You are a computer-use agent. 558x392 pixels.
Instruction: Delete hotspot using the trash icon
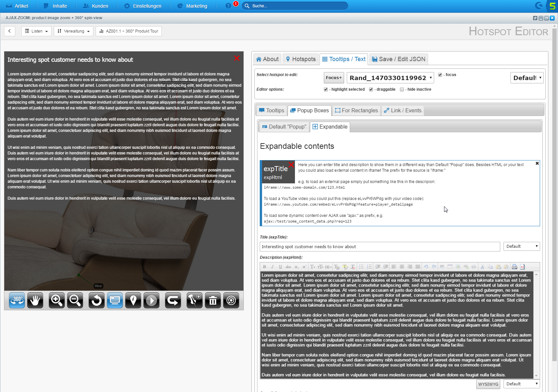[213, 300]
